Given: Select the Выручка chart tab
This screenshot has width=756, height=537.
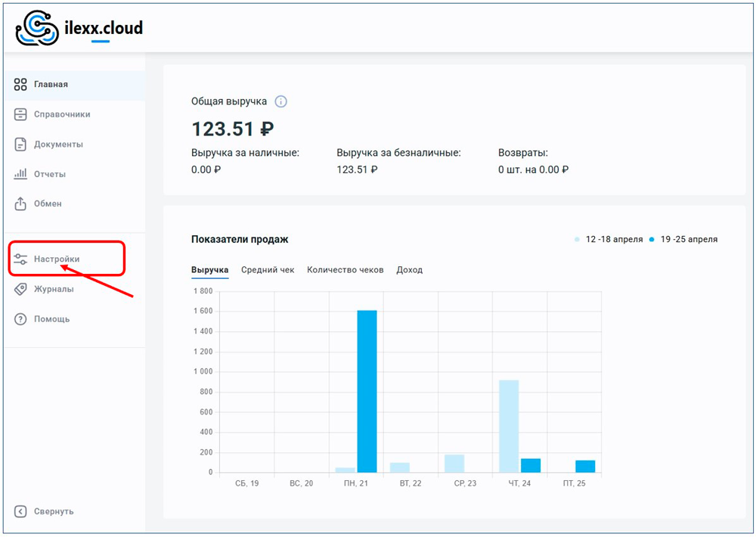Looking at the screenshot, I should point(209,270).
